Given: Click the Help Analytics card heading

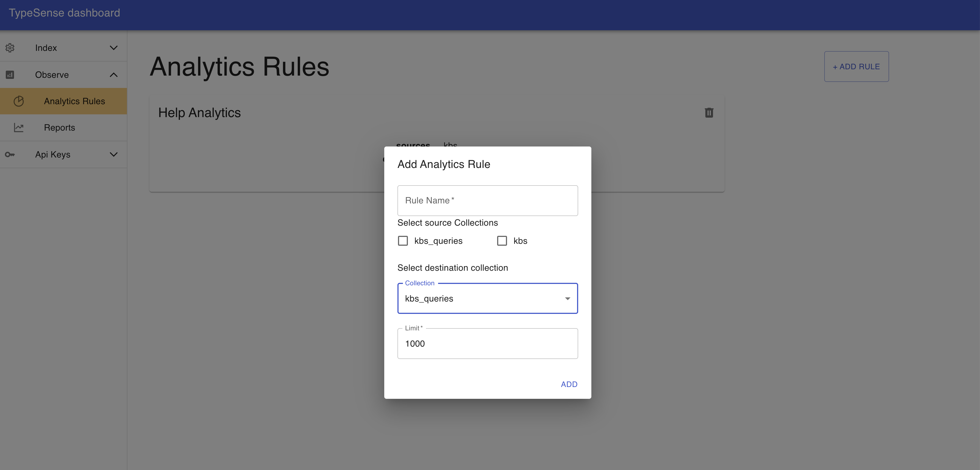Looking at the screenshot, I should click(199, 113).
